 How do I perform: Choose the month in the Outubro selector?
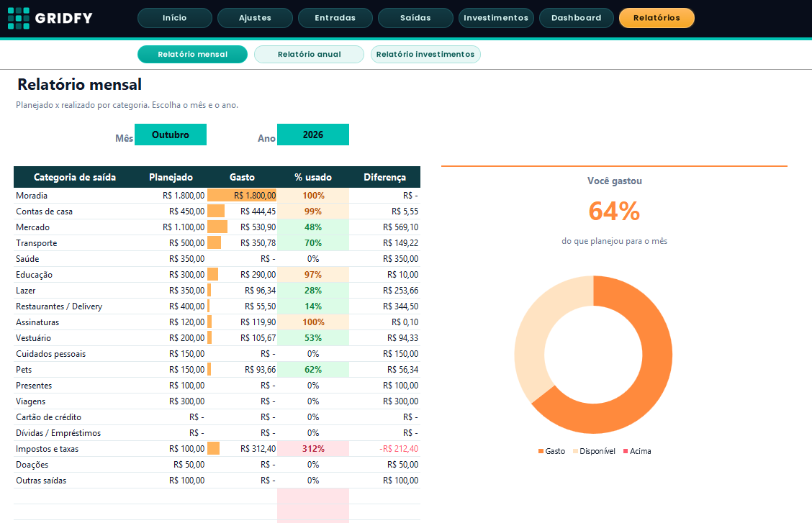[171, 135]
